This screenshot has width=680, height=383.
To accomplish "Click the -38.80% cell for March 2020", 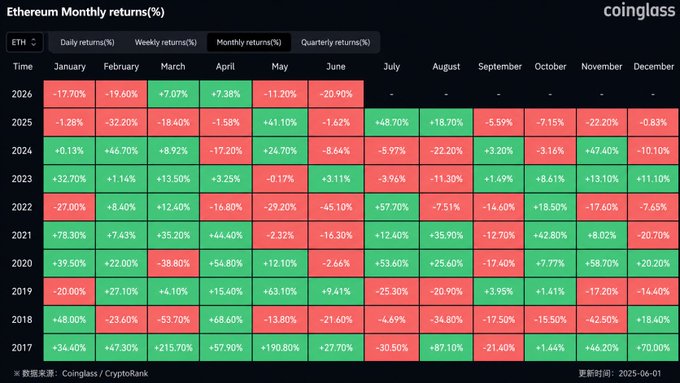I will click(173, 263).
